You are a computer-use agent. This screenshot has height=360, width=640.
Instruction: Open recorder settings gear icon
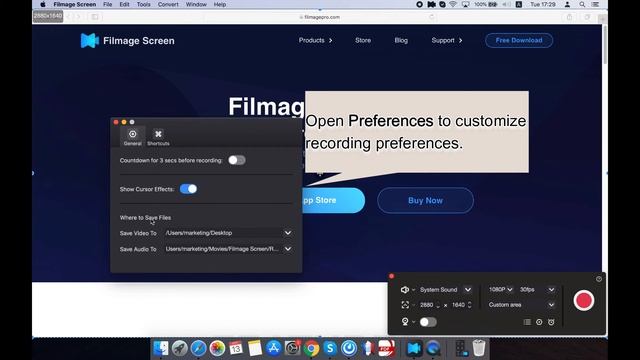pyautogui.click(x=539, y=322)
